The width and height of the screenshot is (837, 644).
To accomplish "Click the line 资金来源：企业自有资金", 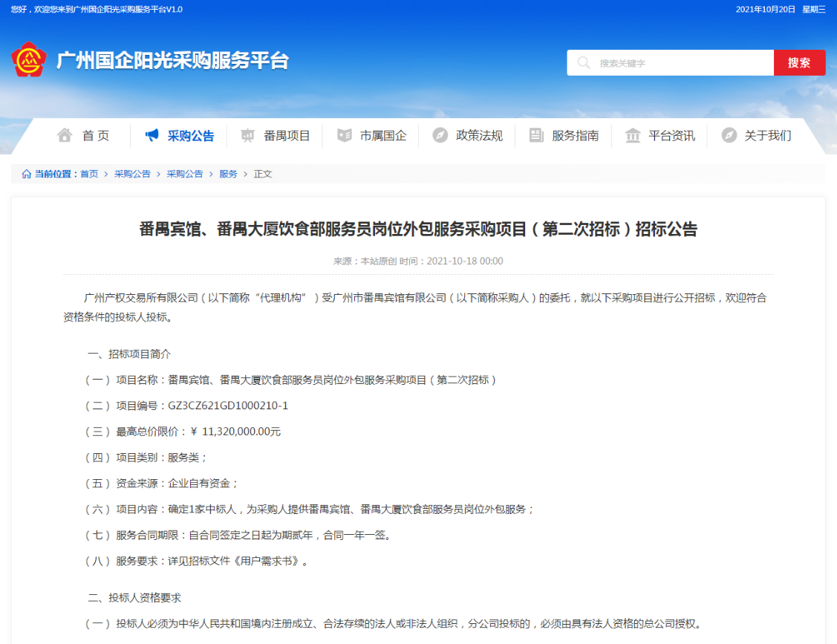I will tap(160, 484).
